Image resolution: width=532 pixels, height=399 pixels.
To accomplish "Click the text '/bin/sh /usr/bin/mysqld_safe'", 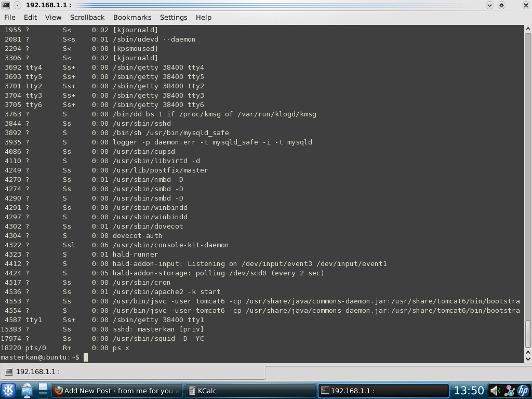I will click(x=170, y=133).
